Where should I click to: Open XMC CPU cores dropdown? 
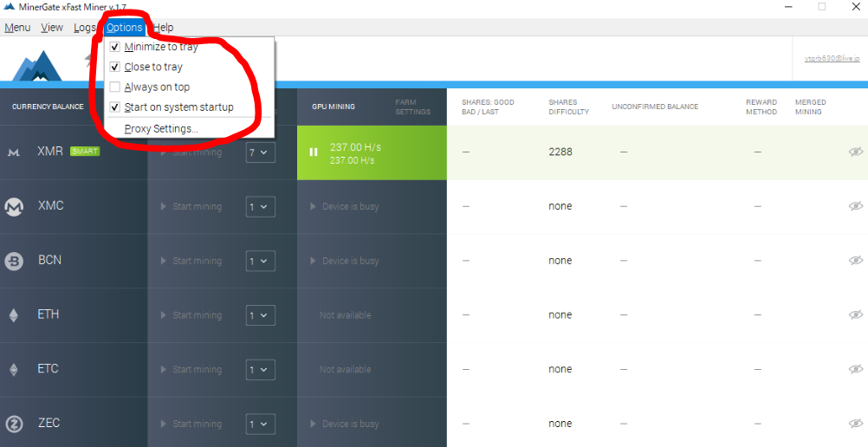click(260, 206)
